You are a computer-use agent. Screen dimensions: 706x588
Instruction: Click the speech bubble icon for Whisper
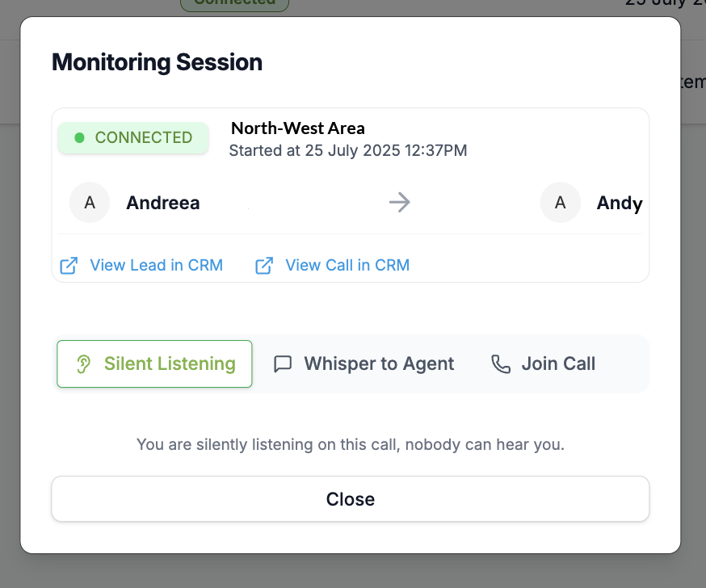click(283, 364)
